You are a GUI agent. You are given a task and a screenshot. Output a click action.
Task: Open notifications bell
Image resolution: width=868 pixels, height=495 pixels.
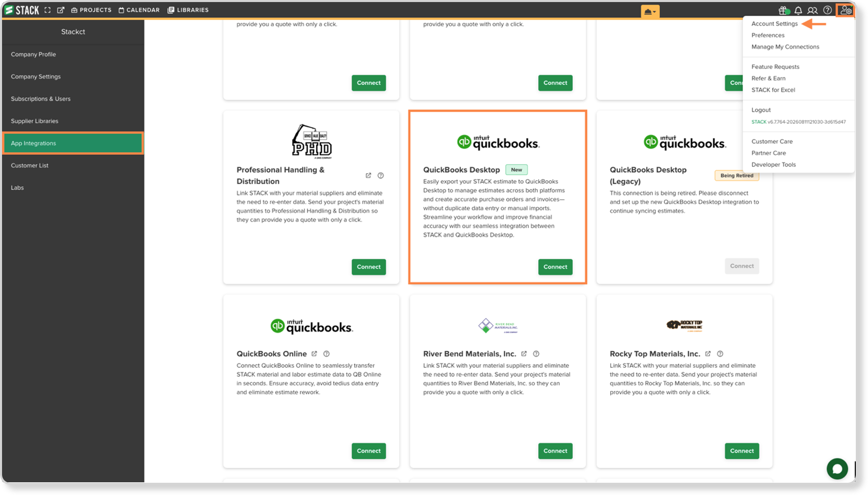[798, 10]
